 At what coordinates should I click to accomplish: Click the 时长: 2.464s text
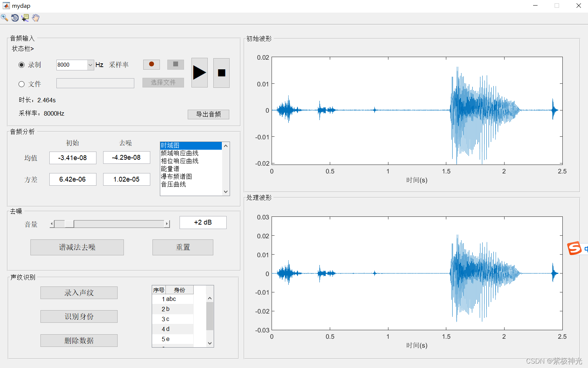pyautogui.click(x=37, y=100)
